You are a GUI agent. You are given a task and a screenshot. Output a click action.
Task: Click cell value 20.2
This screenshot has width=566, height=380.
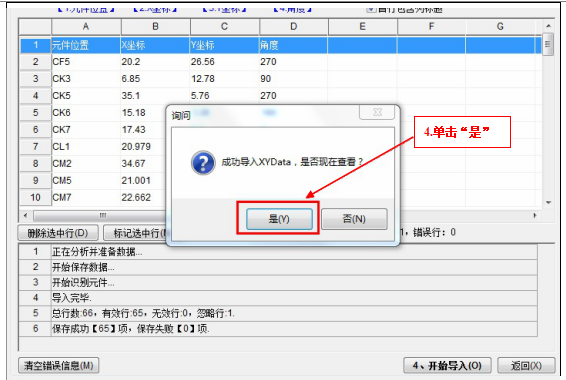coord(155,62)
